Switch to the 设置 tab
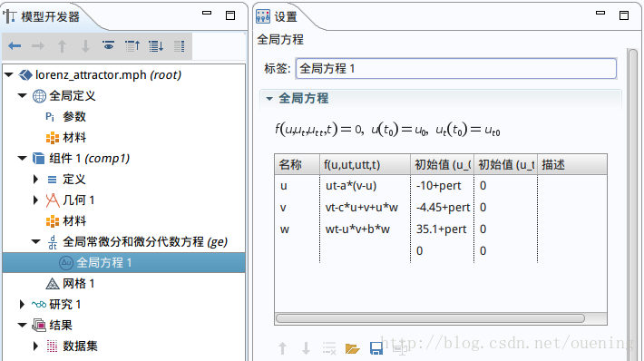The image size is (644, 361). [x=286, y=17]
